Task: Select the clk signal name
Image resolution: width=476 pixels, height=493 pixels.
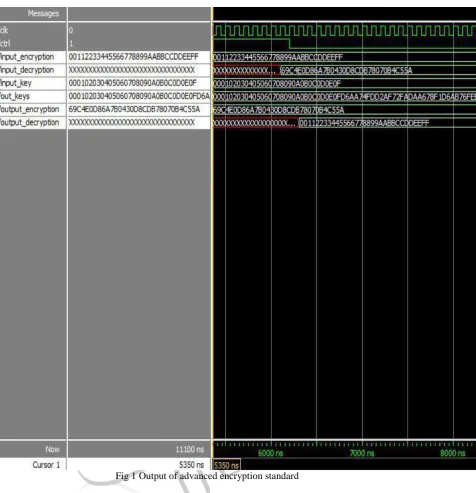Action: tap(4, 30)
